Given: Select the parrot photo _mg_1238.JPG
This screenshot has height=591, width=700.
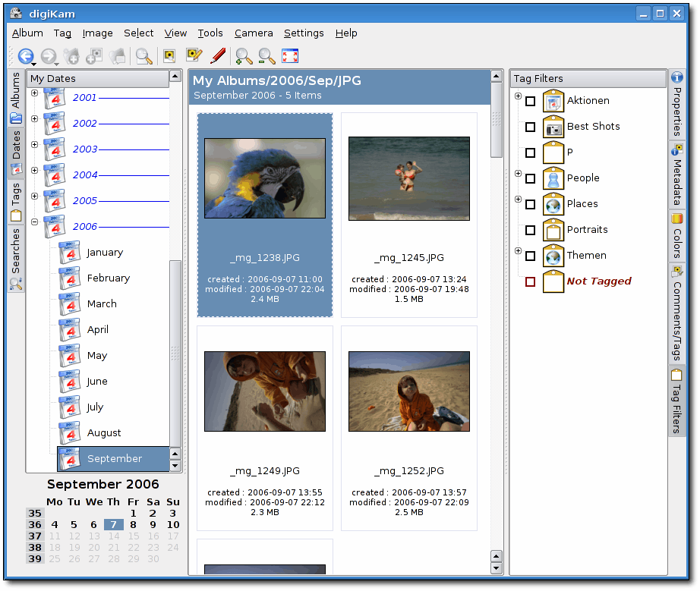Looking at the screenshot, I should click(265, 178).
